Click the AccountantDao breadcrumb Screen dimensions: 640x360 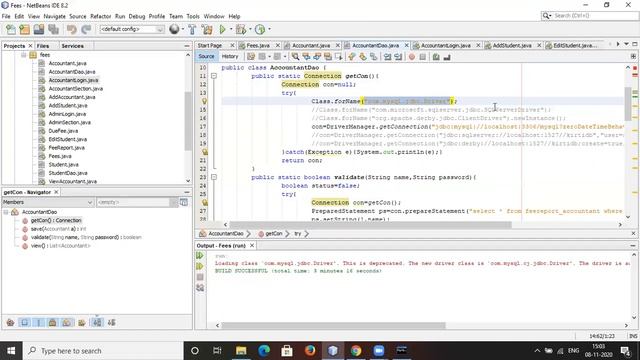(x=225, y=233)
